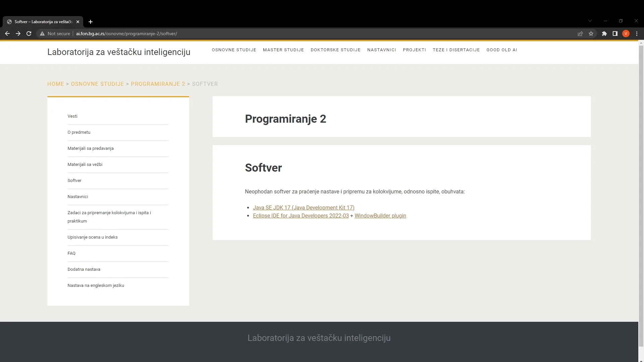Open Chrome three-dot menu

pyautogui.click(x=637, y=34)
